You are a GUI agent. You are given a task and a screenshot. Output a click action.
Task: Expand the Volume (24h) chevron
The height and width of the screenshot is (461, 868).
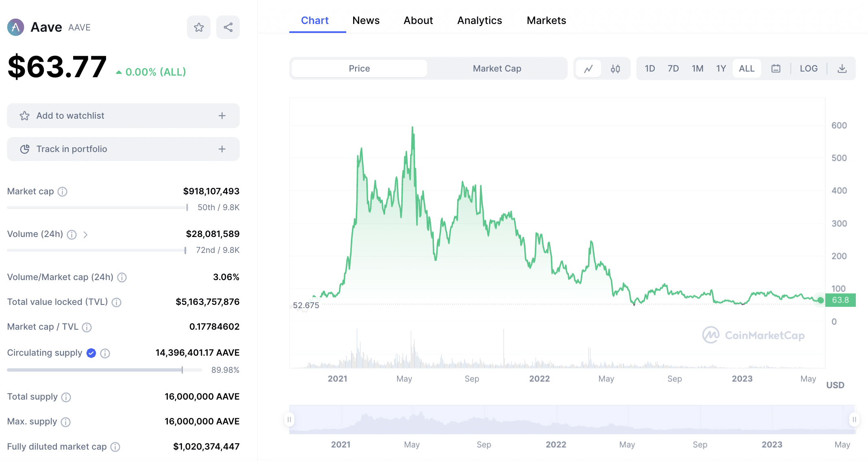click(85, 235)
